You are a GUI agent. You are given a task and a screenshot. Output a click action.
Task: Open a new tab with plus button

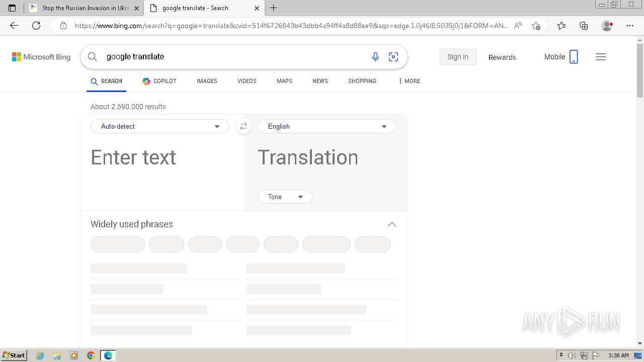click(x=273, y=8)
